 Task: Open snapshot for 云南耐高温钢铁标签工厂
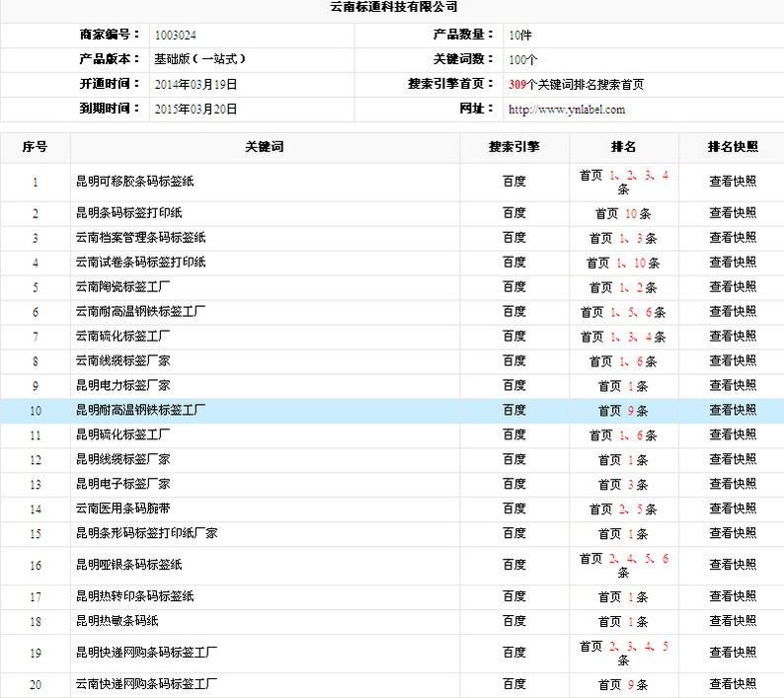pyautogui.click(x=733, y=312)
